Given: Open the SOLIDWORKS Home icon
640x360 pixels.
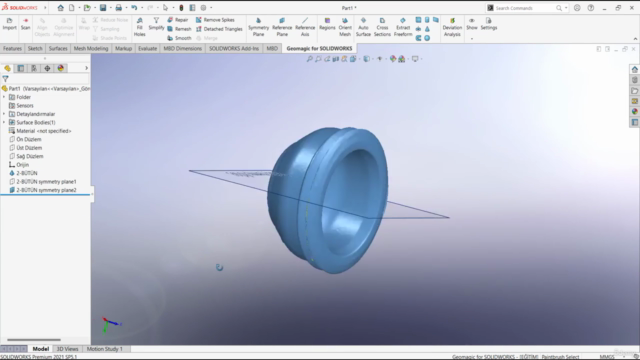Looking at the screenshot, I should (x=60, y=8).
